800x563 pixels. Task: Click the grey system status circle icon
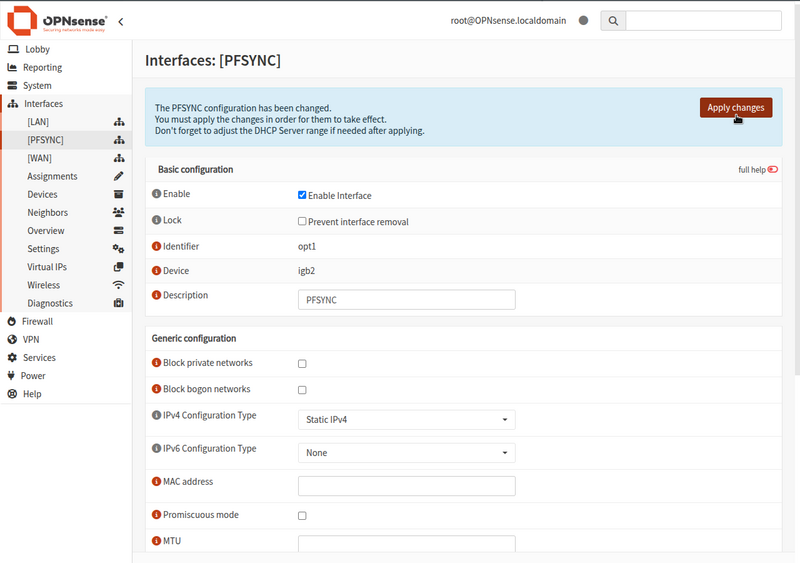tap(584, 20)
